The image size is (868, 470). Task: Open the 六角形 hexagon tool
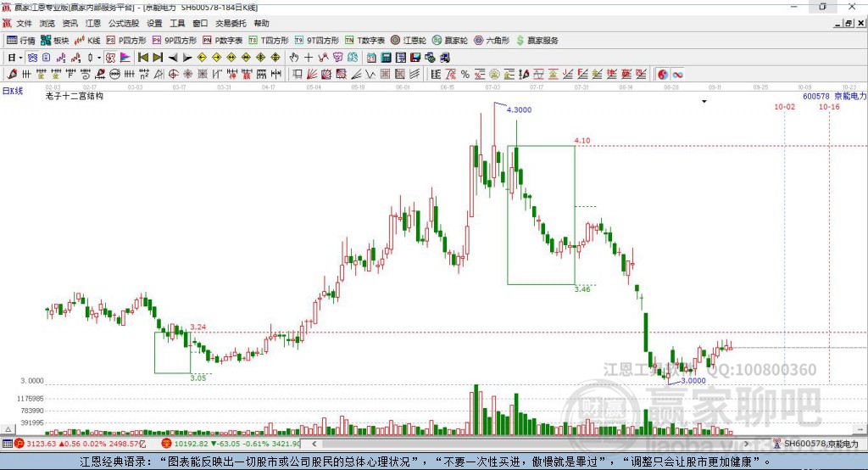coord(492,41)
